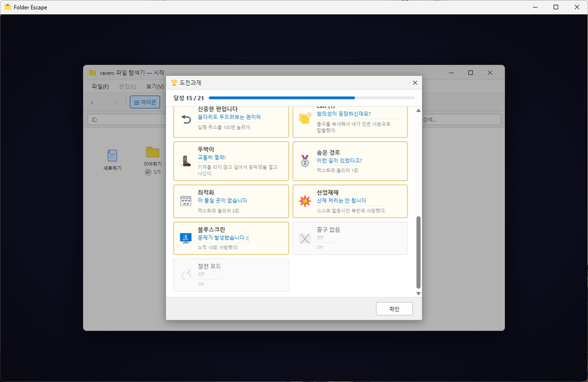
Task: Click the sleeping moon icon on 절전 모드 card
Action: click(x=186, y=275)
